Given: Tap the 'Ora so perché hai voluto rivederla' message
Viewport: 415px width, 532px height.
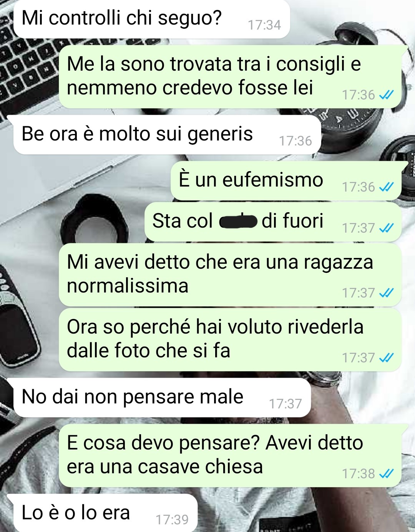Looking at the screenshot, I should (x=230, y=339).
